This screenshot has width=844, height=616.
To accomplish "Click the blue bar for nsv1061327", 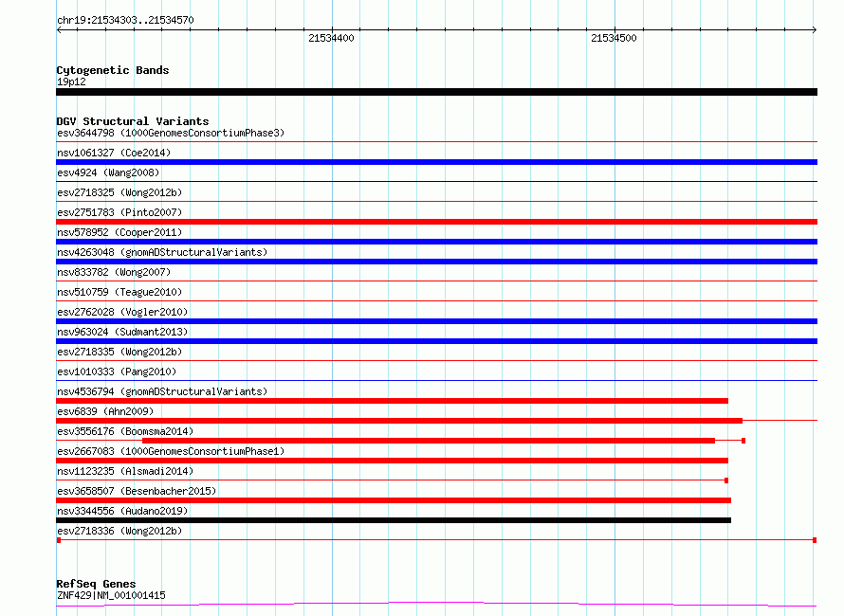I will 436,162.
